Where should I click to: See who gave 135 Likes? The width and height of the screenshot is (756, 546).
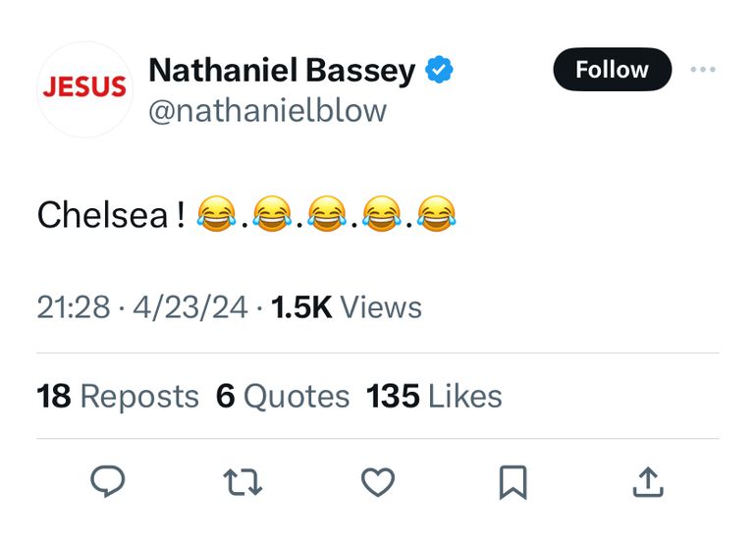pos(434,396)
